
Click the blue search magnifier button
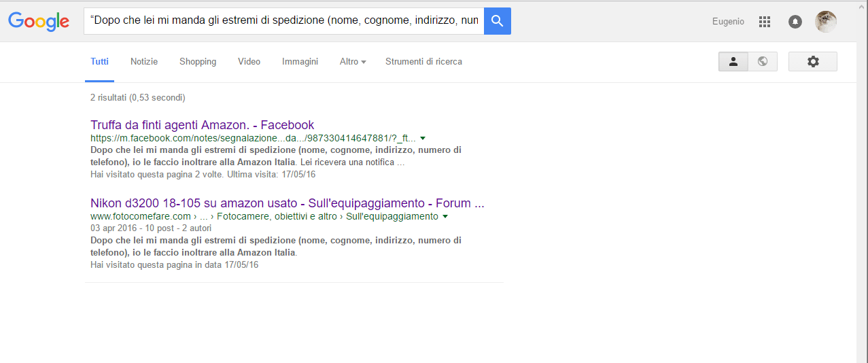click(497, 21)
